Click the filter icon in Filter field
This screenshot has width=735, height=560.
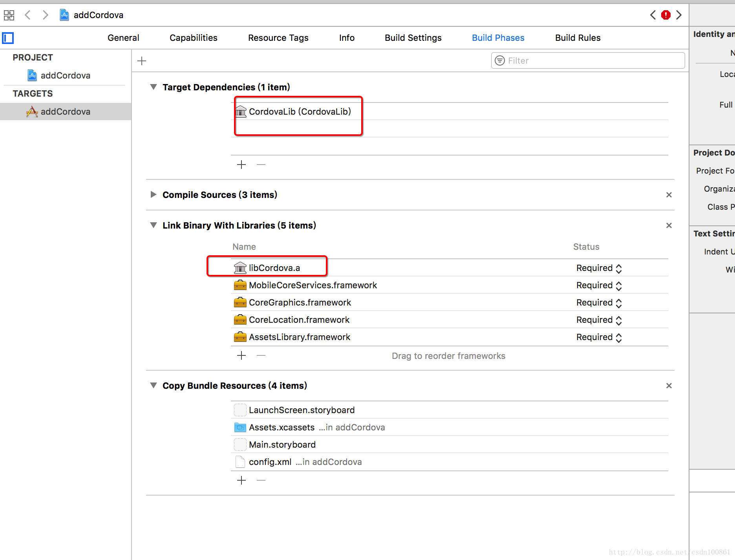coord(500,60)
